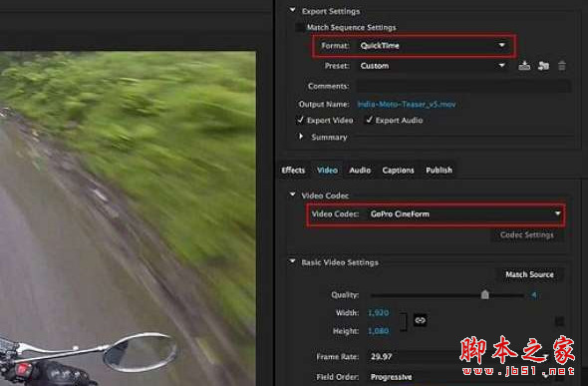Click the Codec Settings button

(x=527, y=235)
